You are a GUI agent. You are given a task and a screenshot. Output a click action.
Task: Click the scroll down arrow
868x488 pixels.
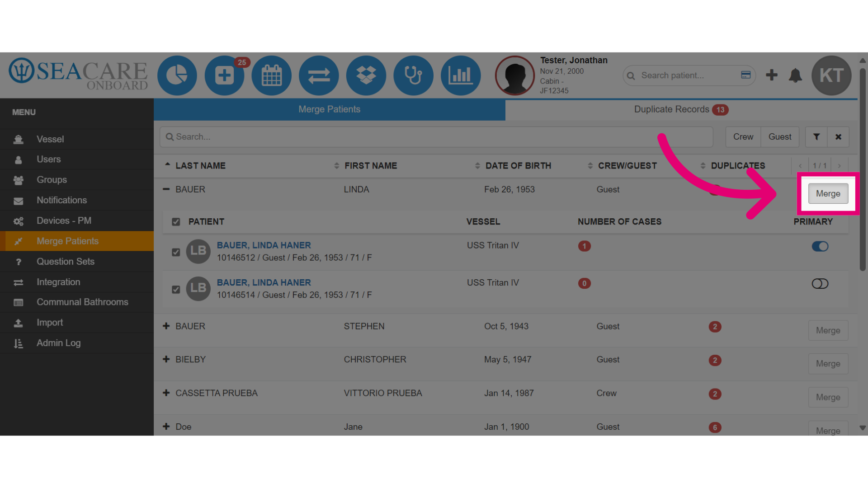[863, 428]
